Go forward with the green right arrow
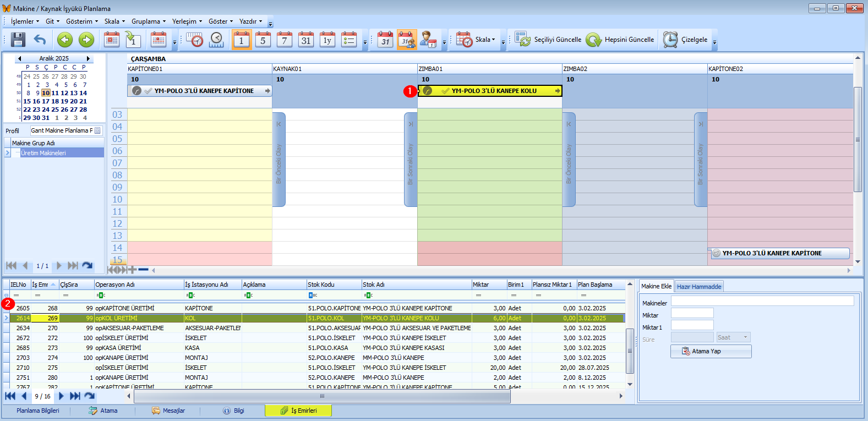The image size is (868, 421). point(86,40)
